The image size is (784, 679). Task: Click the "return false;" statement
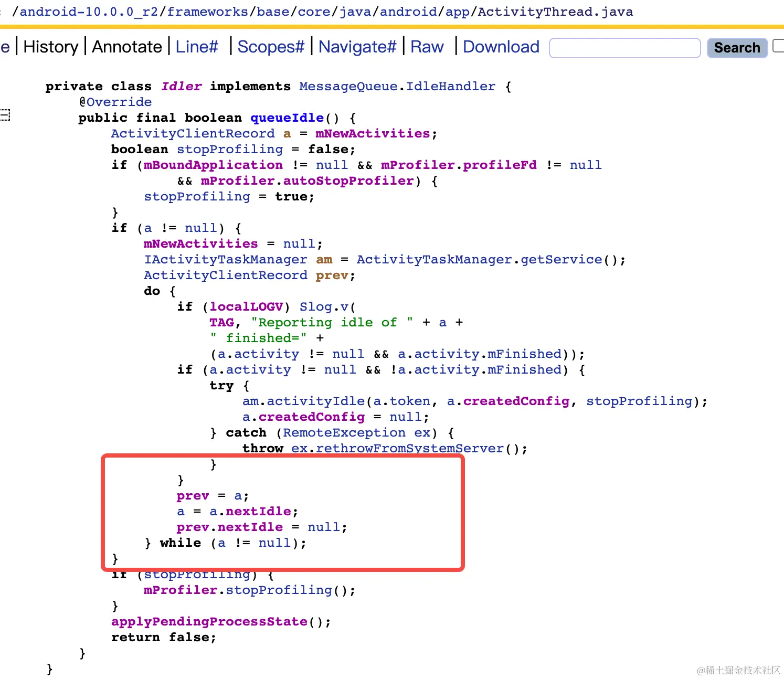tap(163, 637)
